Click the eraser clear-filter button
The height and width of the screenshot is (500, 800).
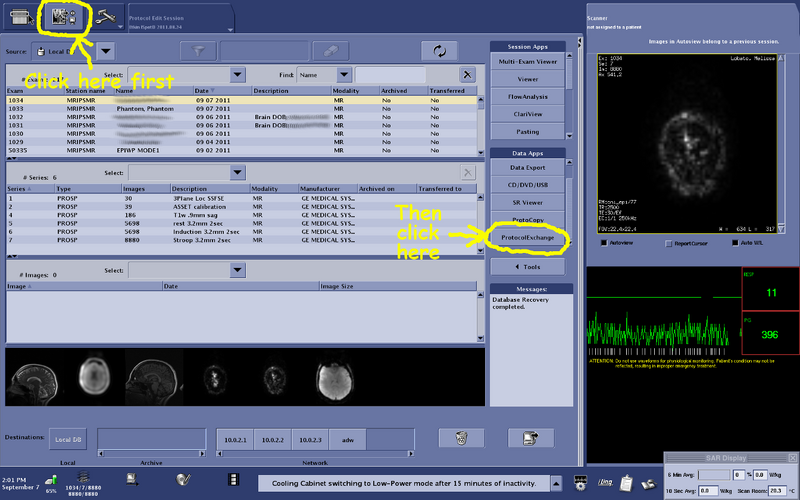coord(331,51)
